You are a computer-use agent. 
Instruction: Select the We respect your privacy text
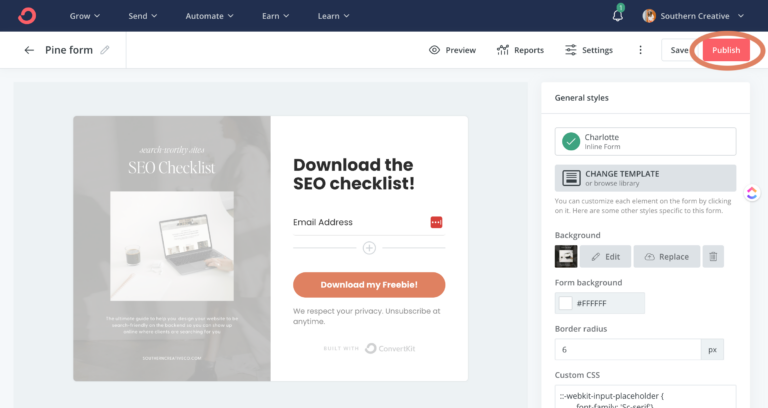click(366, 316)
